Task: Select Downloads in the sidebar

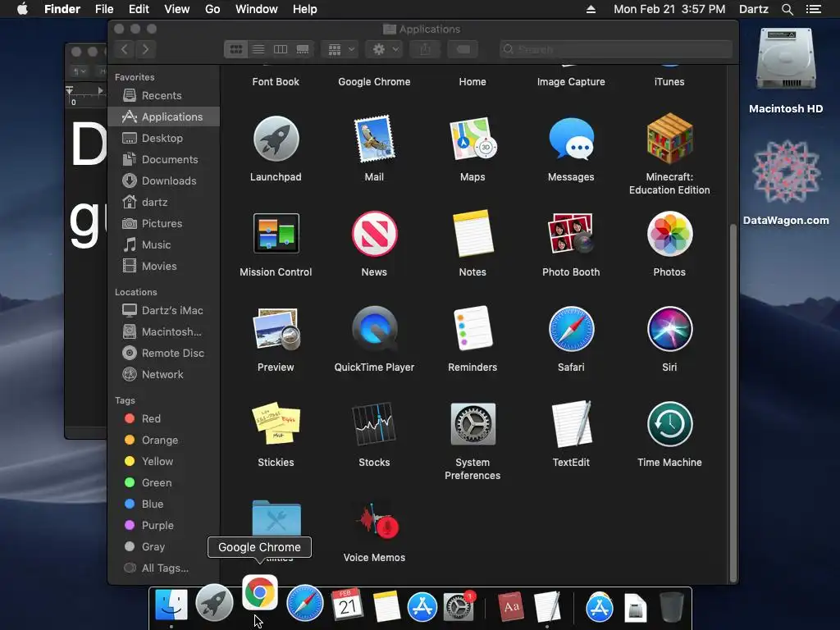Action: click(x=163, y=180)
